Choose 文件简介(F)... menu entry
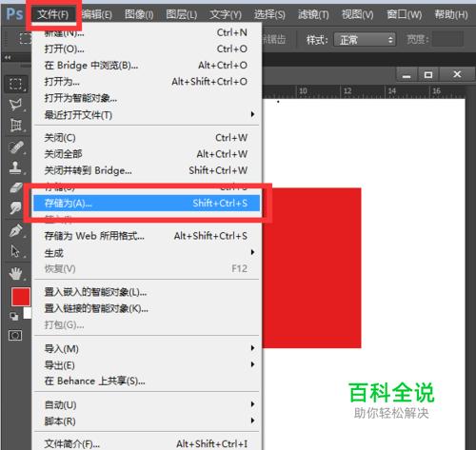Screen dimensions: 476x450 tap(147, 443)
